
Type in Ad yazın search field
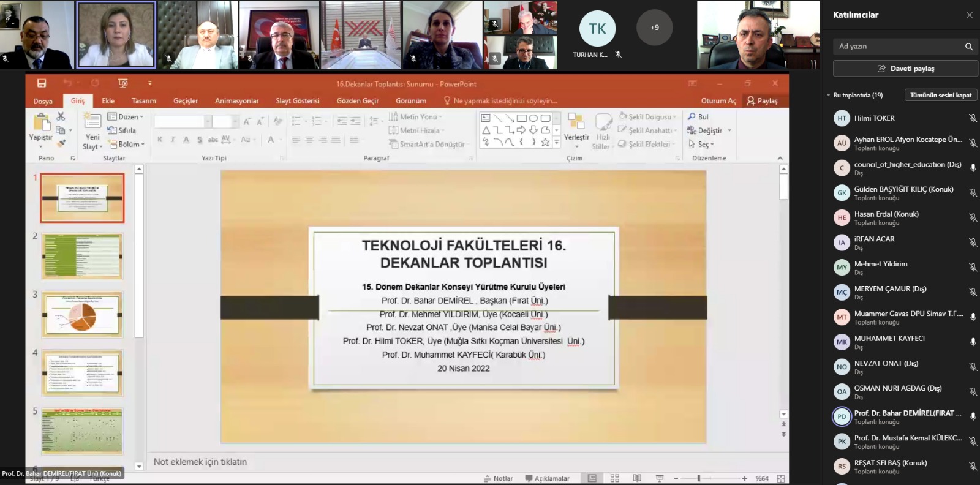[x=898, y=47]
